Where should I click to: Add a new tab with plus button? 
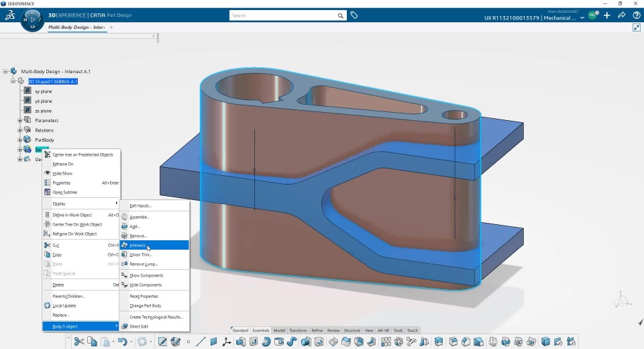point(111,27)
